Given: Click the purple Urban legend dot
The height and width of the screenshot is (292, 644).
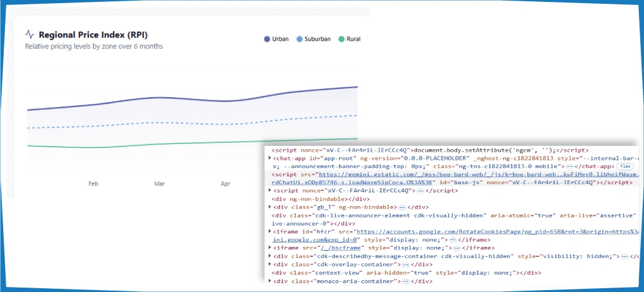Looking at the screenshot, I should tap(267, 39).
